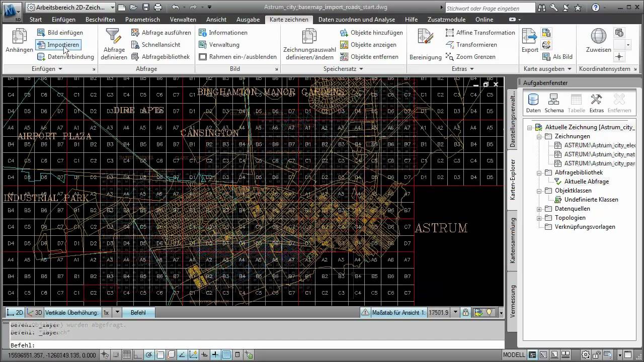This screenshot has height=362, width=644.
Task: Expand the Datenquellen tree node
Action: point(539,209)
